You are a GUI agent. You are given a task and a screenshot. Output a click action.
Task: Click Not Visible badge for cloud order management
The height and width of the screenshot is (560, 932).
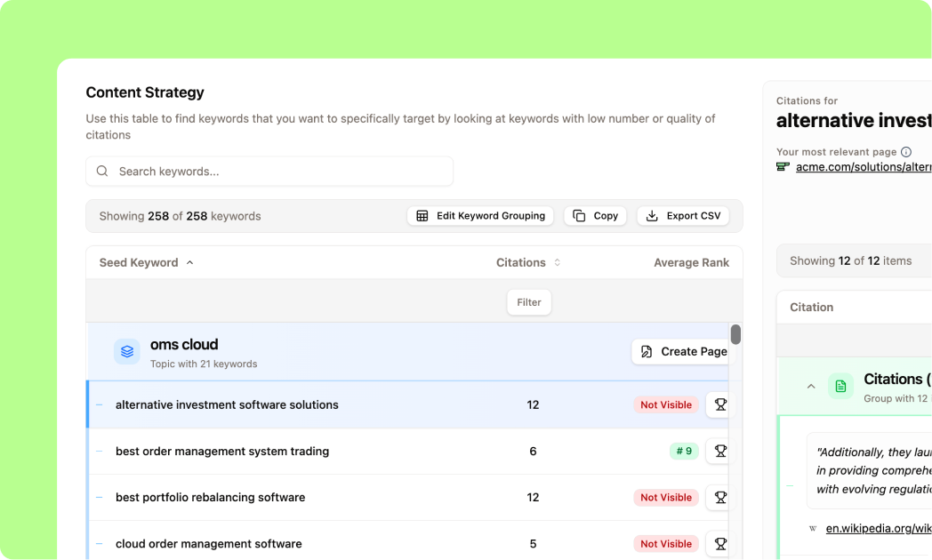666,543
